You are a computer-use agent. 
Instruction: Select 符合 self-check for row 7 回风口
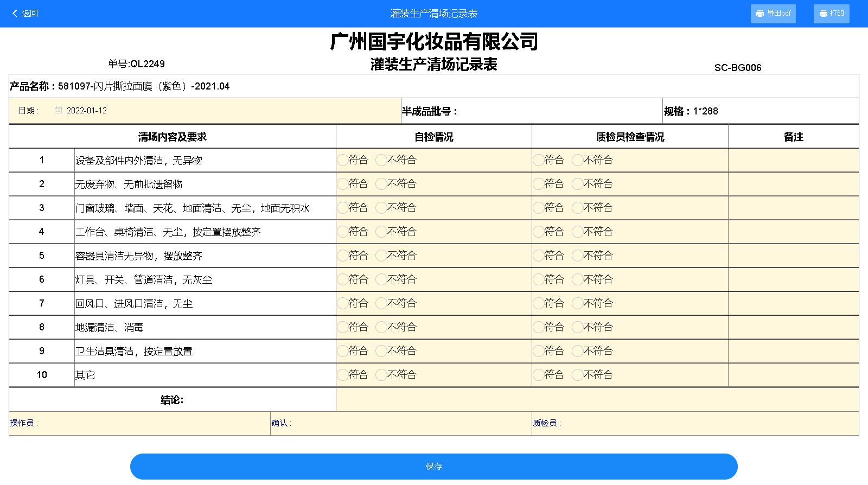(x=342, y=303)
